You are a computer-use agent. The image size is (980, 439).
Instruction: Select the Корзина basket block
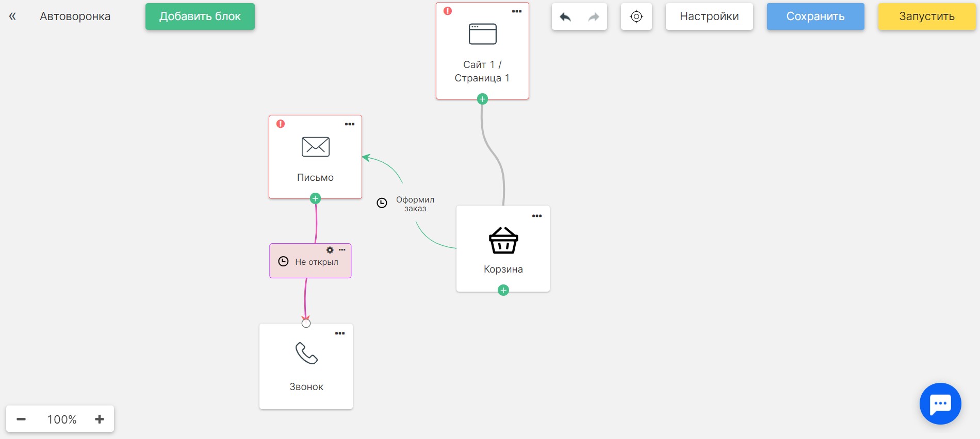coord(503,249)
